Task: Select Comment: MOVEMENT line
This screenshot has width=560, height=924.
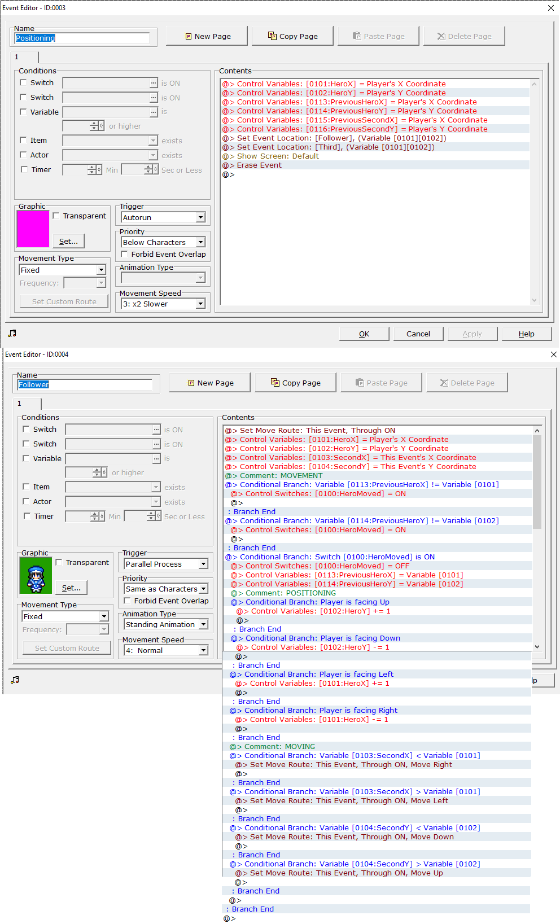Action: pyautogui.click(x=378, y=476)
